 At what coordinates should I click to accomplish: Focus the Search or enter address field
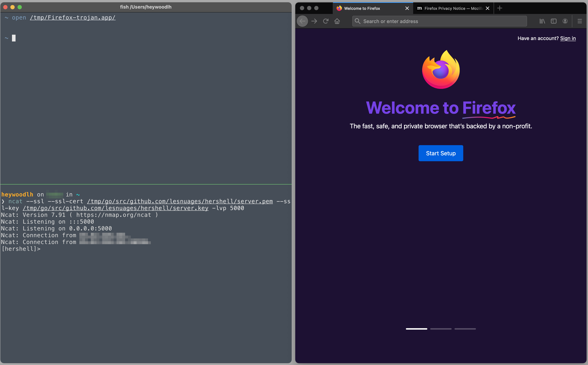[439, 21]
